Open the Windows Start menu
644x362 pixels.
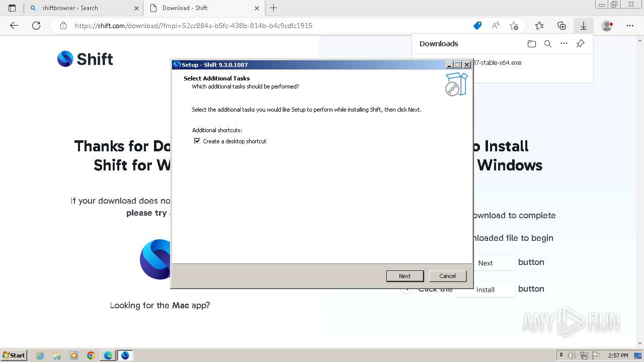pos(14,355)
